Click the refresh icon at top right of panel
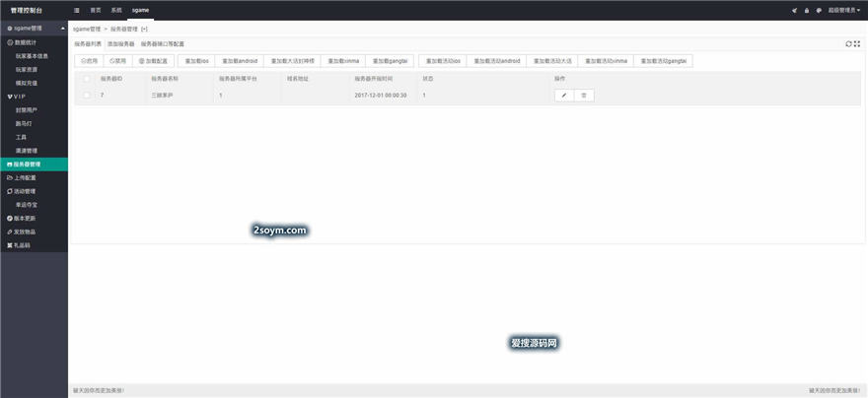The height and width of the screenshot is (398, 868). click(x=849, y=43)
